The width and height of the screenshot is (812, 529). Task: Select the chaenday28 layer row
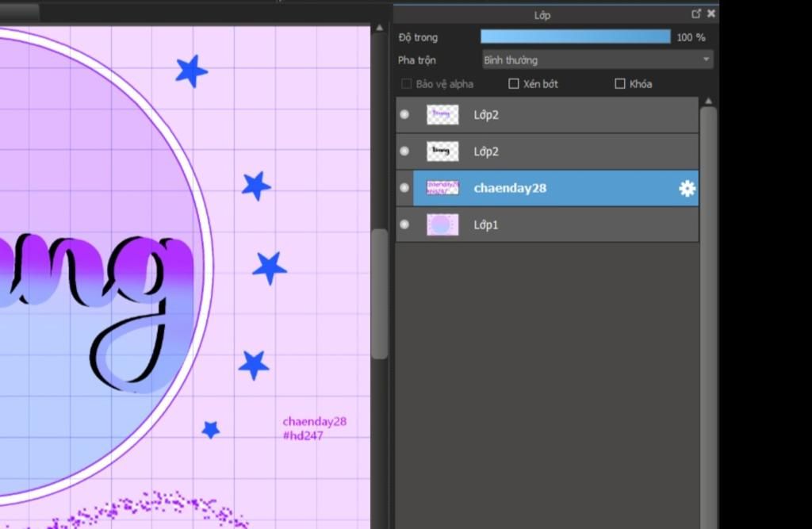547,188
